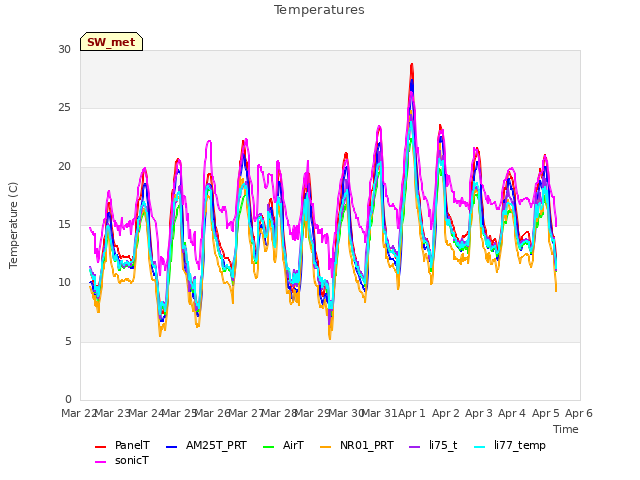This screenshot has width=640, height=480.
Task: Click the Apr 2 x-axis label
Action: click(x=446, y=413)
